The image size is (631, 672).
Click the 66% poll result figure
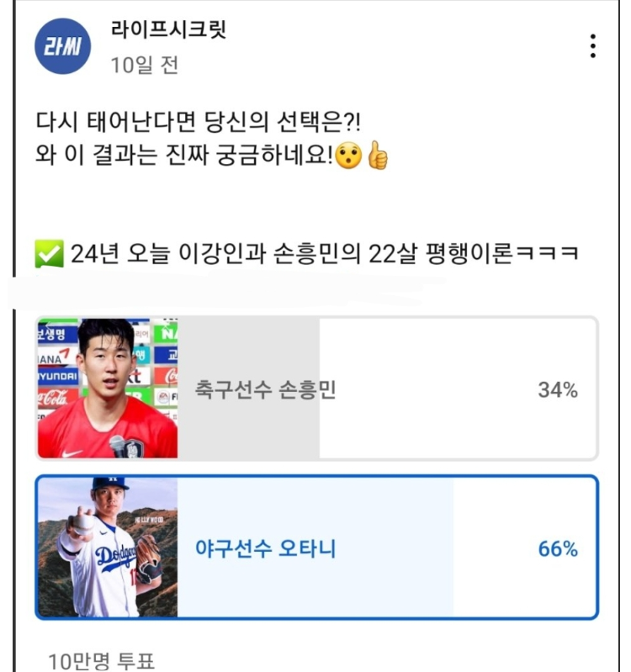558,550
